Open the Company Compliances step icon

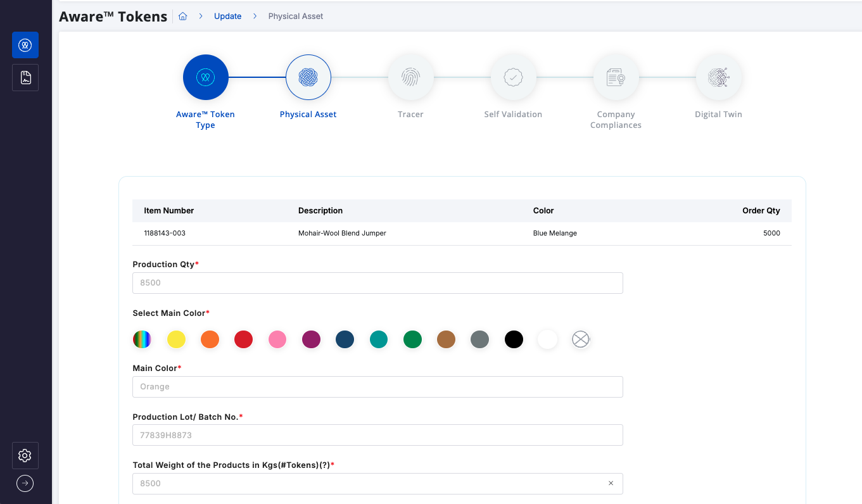point(616,77)
